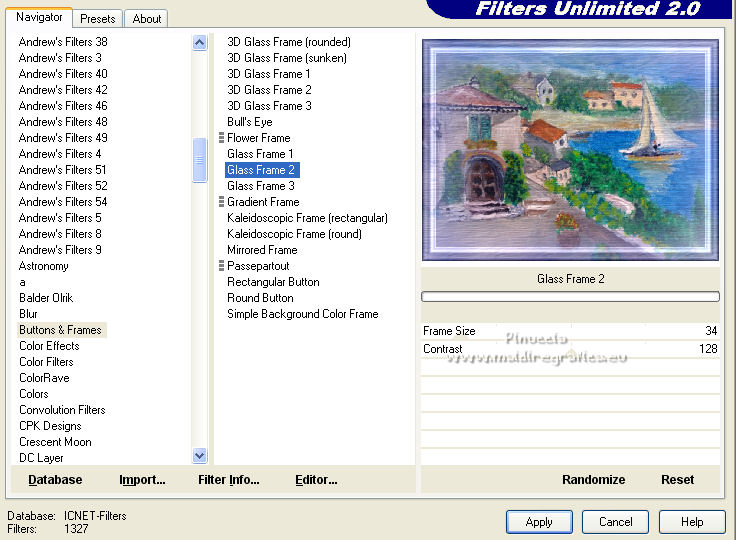Select Andrew's Filters 49 category
The height and width of the screenshot is (540, 736).
63,138
